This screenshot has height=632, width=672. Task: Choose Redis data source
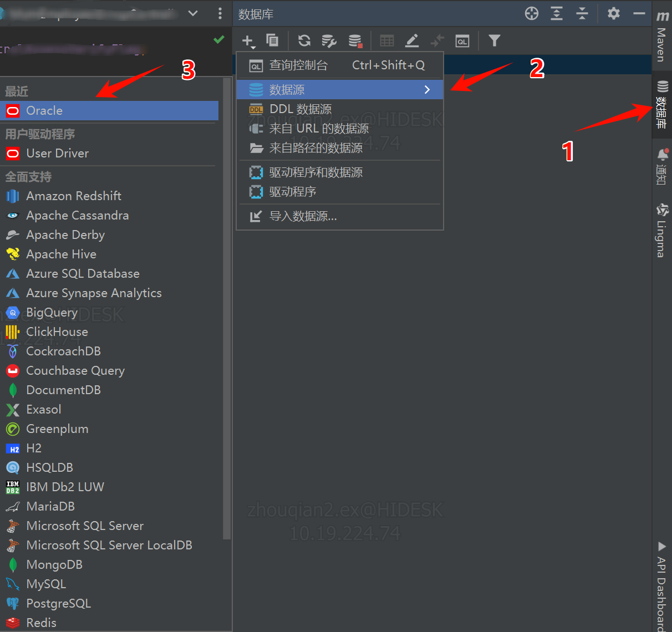[x=109, y=623]
